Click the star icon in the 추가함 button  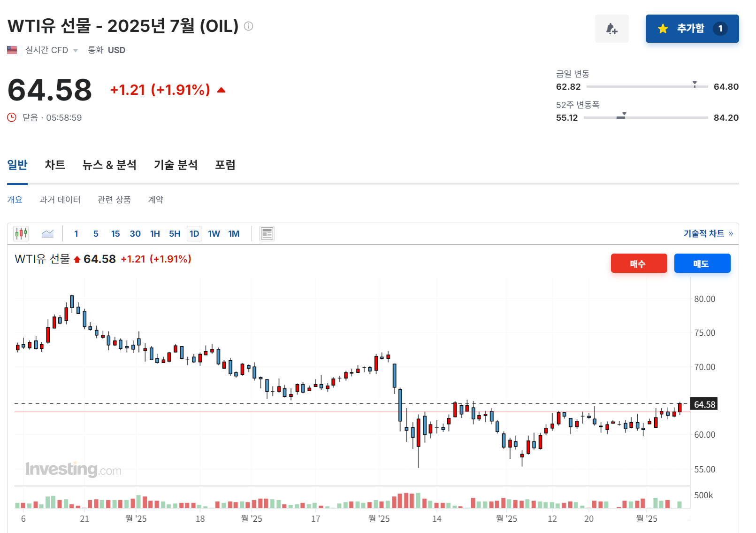(663, 29)
